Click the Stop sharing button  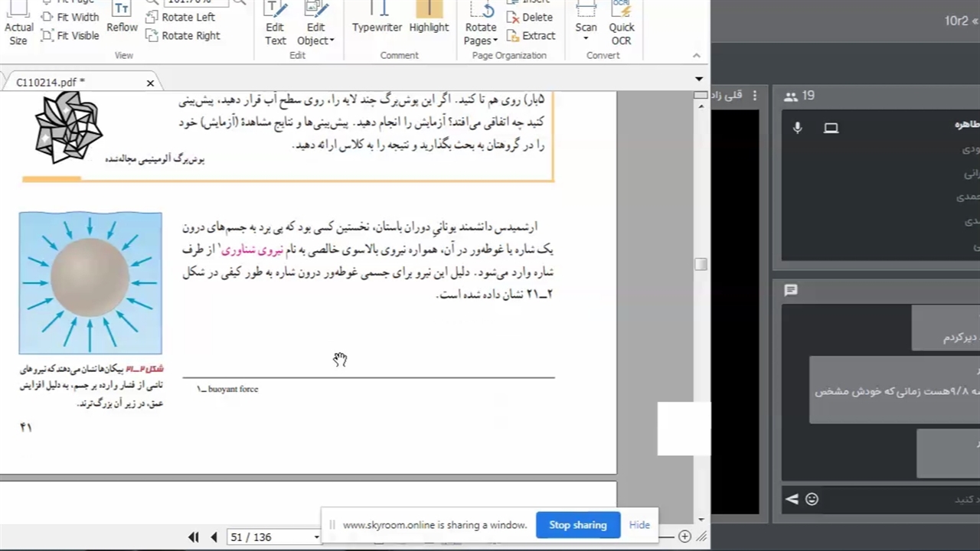coord(577,525)
